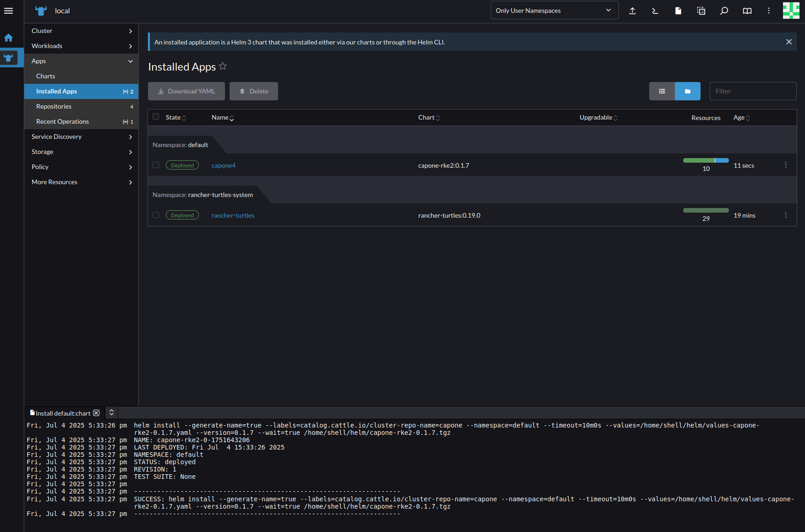Select the Install default:chart log tab
Viewport: 805px width, 532px height.
point(63,413)
